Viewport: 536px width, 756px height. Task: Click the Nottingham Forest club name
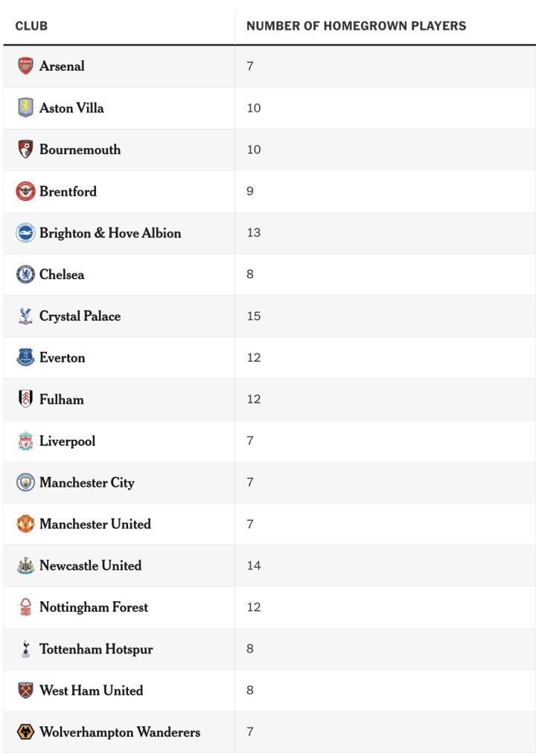point(93,608)
